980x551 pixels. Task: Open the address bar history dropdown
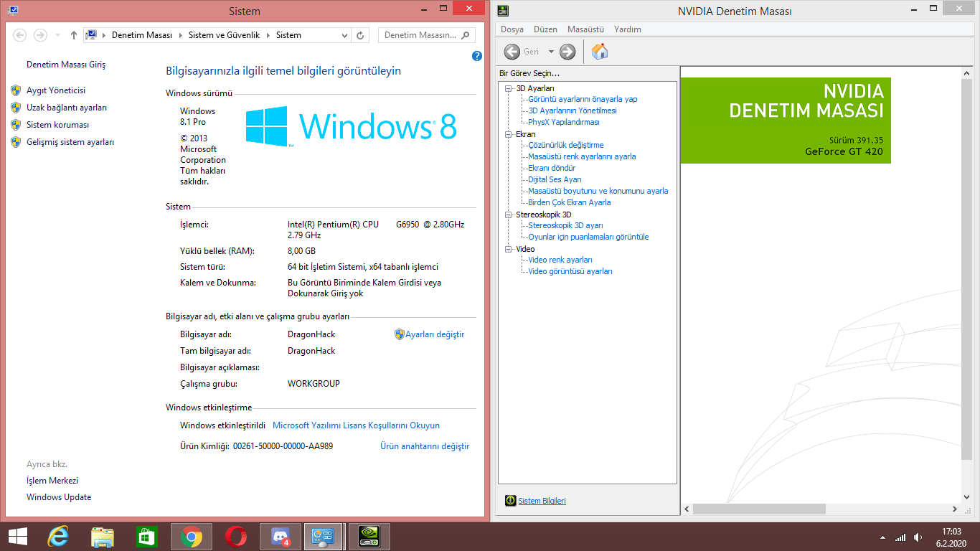point(345,35)
